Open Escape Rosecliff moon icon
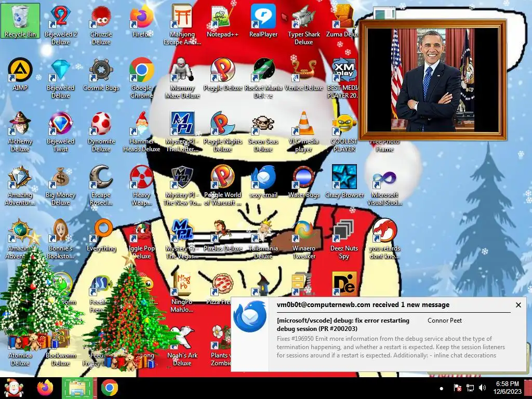532x399 pixels. [x=101, y=185]
